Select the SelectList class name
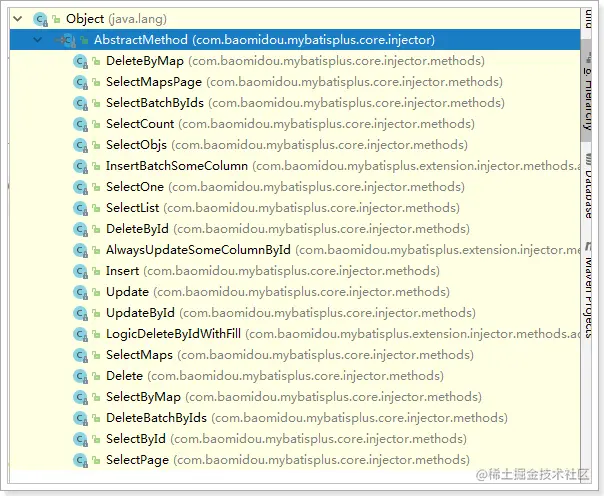Viewport: 604px width, 496px height. (133, 208)
